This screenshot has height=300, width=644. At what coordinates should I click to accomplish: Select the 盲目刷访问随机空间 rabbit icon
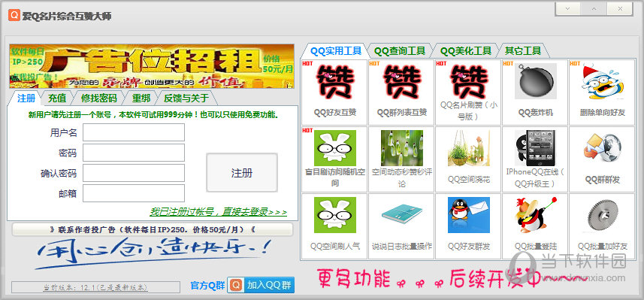[334, 148]
